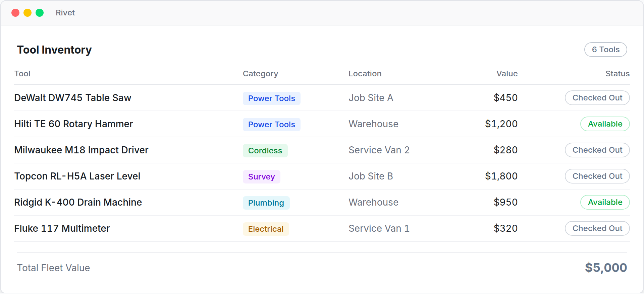This screenshot has width=644, height=294.
Task: Click the Category column header
Action: (x=260, y=74)
